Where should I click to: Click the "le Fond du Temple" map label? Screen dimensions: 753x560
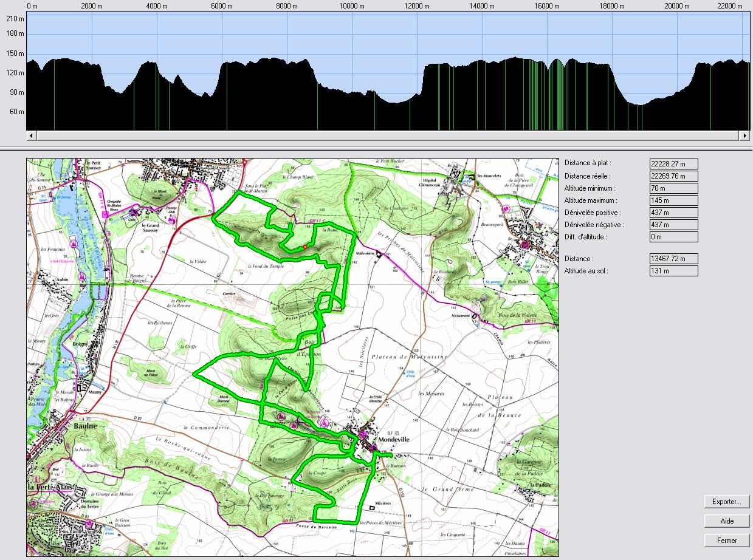266,266
